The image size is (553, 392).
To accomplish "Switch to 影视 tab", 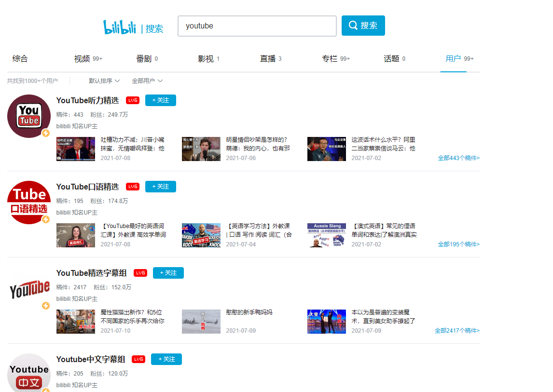I will click(x=209, y=59).
